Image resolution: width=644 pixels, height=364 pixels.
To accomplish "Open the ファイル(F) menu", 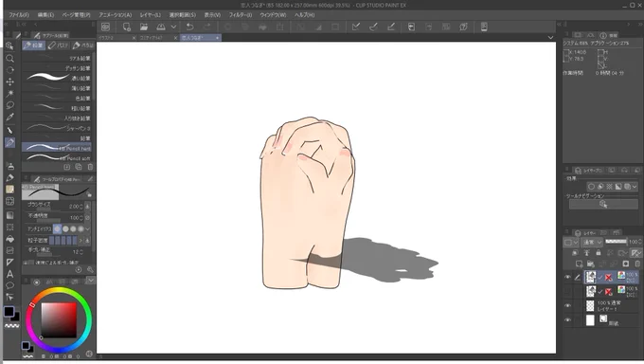I will pyautogui.click(x=19, y=15).
